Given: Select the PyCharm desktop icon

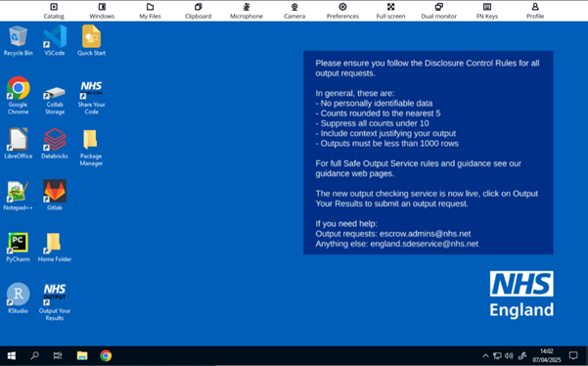Looking at the screenshot, I should coord(18,247).
